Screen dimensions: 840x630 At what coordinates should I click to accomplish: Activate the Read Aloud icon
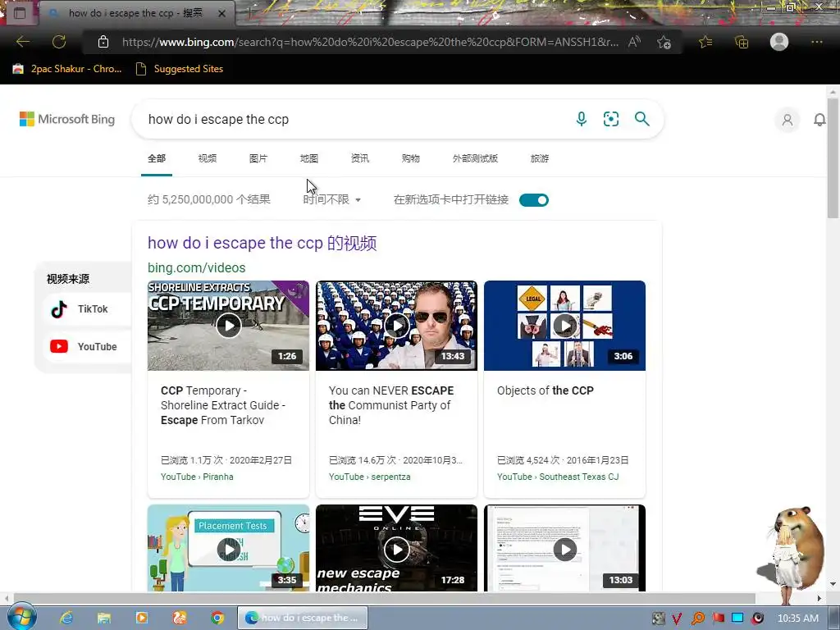pos(634,42)
